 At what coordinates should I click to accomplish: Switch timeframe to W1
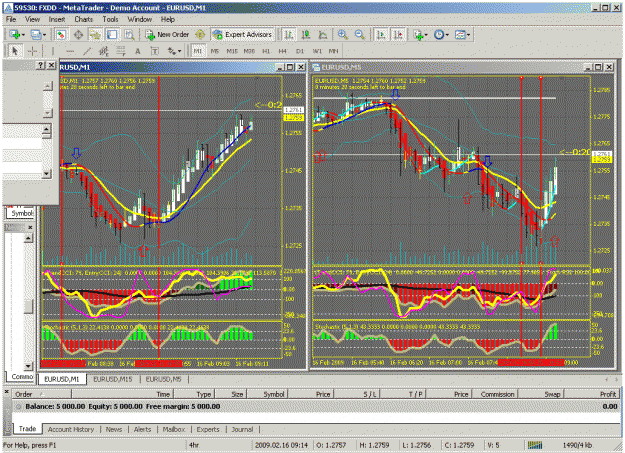pos(317,51)
